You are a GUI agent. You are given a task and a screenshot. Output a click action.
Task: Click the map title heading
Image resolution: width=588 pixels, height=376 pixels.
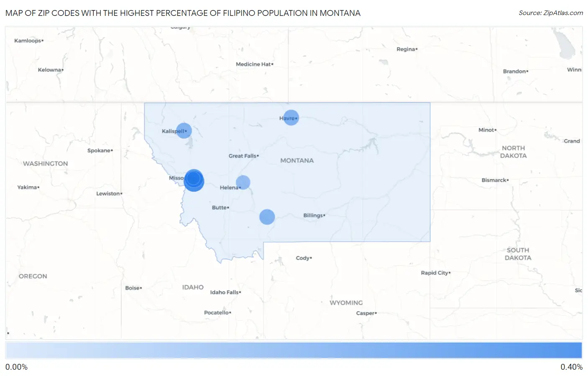[183, 13]
